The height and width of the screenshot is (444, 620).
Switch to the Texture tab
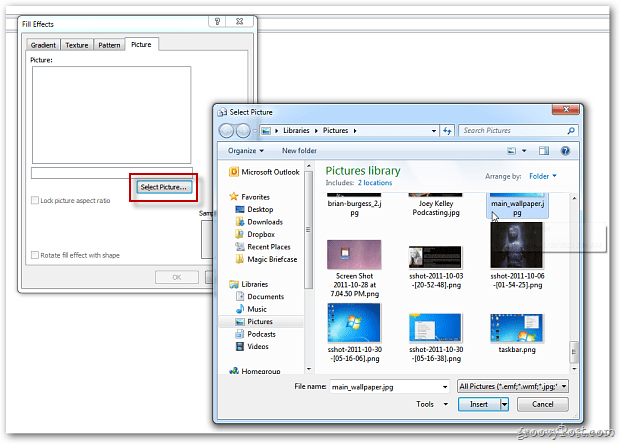tap(76, 45)
